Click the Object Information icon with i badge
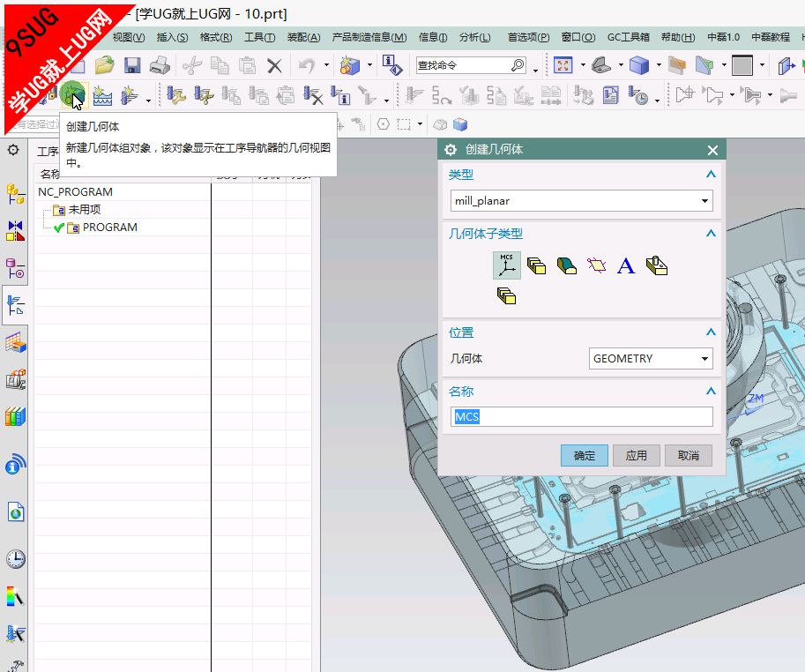The width and height of the screenshot is (805, 672). click(x=340, y=95)
